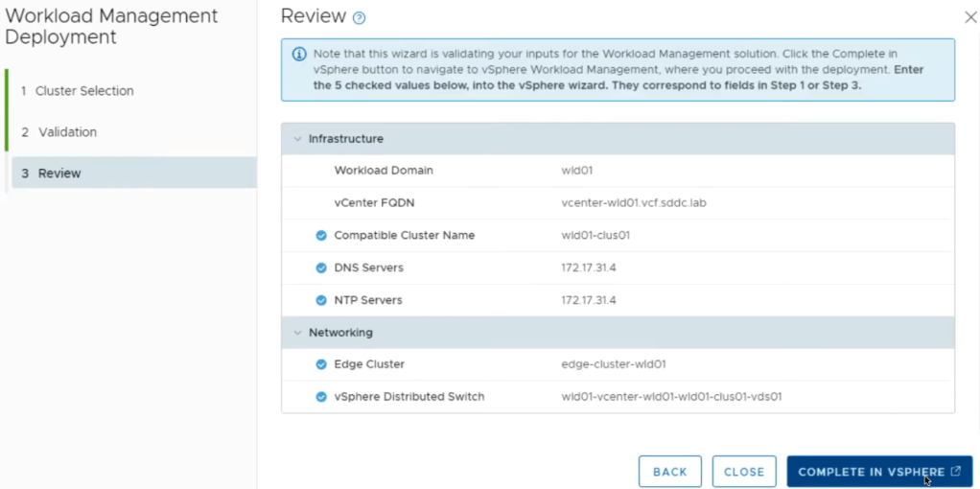980x489 pixels.
Task: Click the help icon beside Review heading
Action: 360,18
